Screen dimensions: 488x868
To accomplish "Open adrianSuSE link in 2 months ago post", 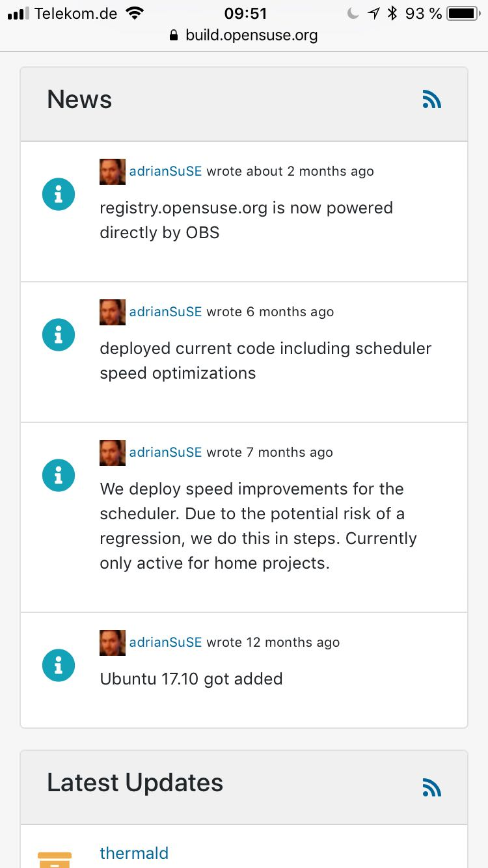I will (165, 171).
